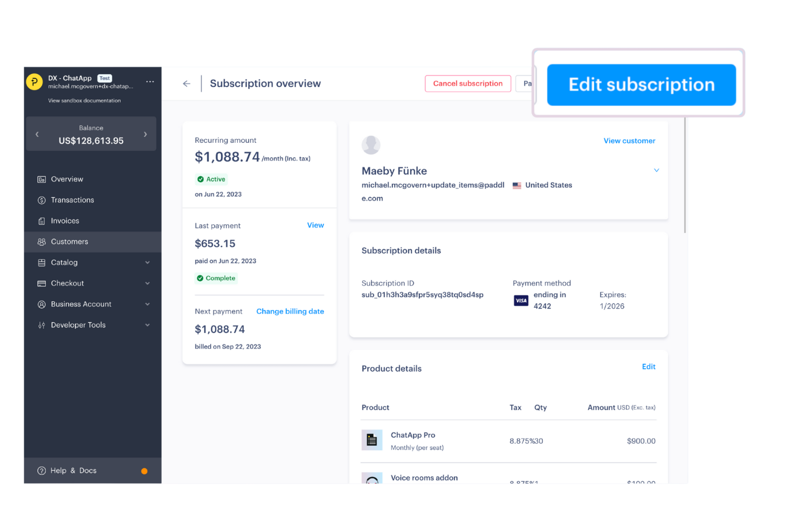Show the next balance with right chevron
Screen dimensions: 798x532
pos(146,134)
